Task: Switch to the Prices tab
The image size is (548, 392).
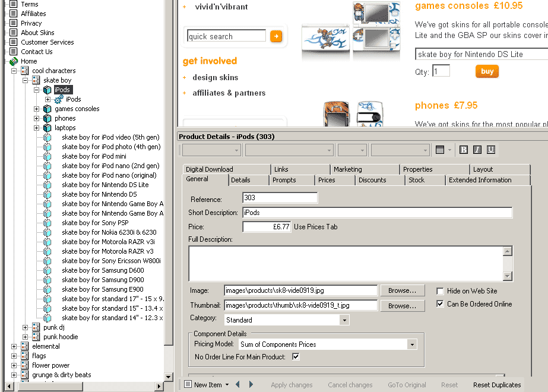Action: 327,180
